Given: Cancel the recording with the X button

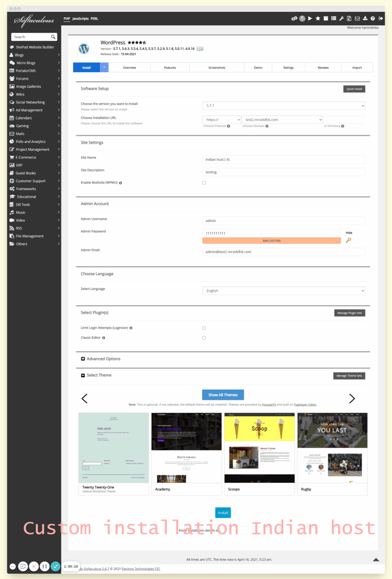Looking at the screenshot, I should [34, 566].
